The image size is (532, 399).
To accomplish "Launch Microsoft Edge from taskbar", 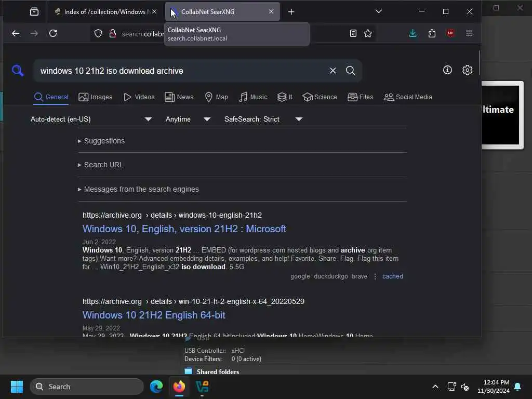I will [x=156, y=387].
